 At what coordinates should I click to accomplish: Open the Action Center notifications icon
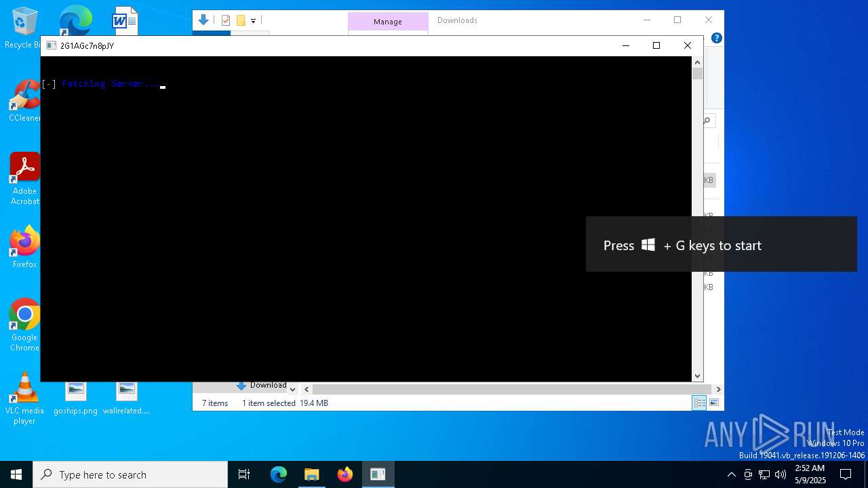pos(846,474)
